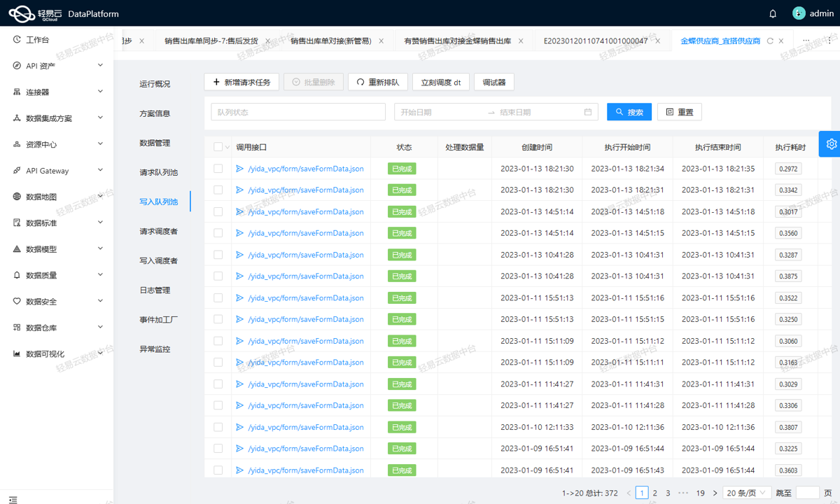Click the API Gateway link icon

tap(17, 171)
